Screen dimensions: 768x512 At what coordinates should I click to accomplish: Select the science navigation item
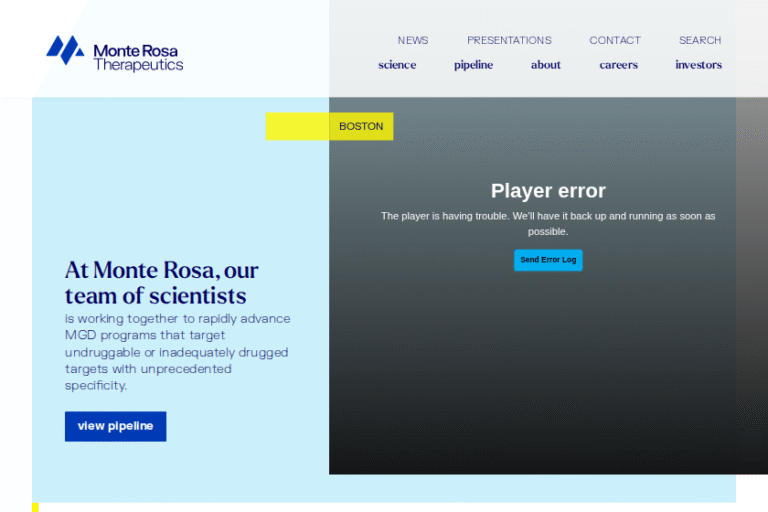click(397, 65)
